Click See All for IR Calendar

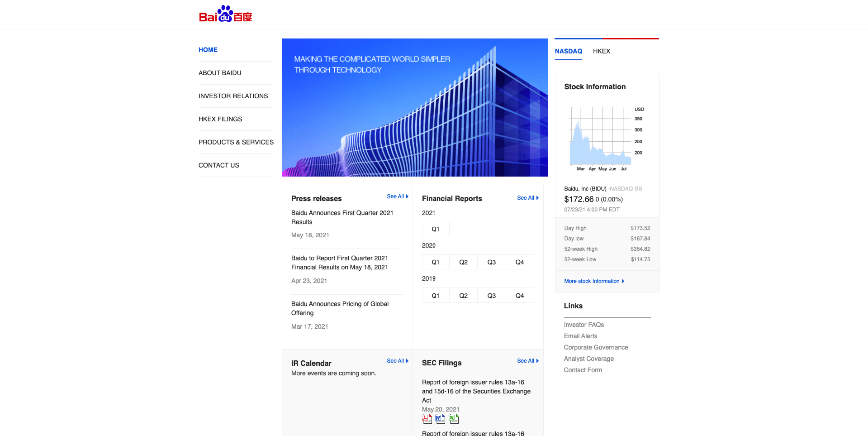point(398,361)
